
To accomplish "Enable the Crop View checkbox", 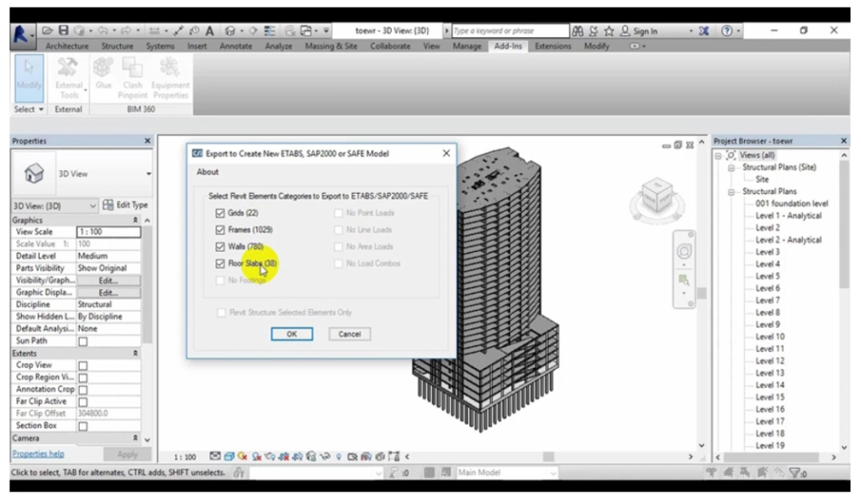I will point(83,365).
